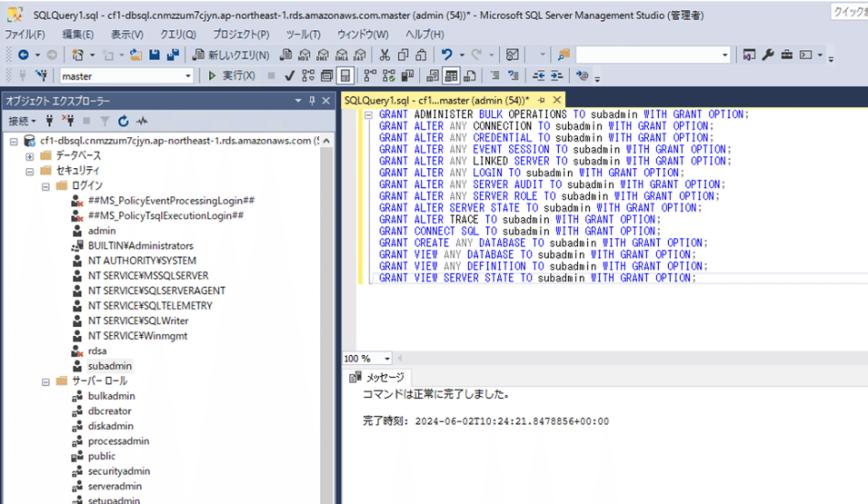Open the 100 % zoom dropdown
The image size is (868, 504).
pyautogui.click(x=387, y=359)
